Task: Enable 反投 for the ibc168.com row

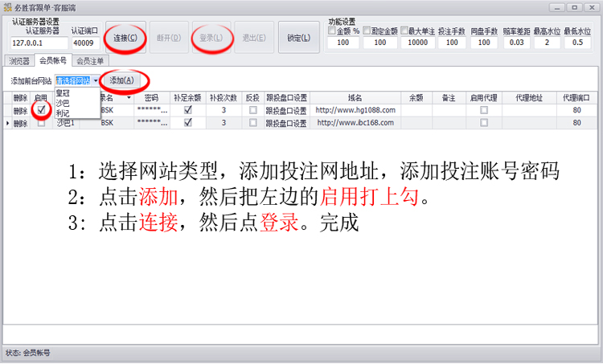Action: click(x=252, y=123)
